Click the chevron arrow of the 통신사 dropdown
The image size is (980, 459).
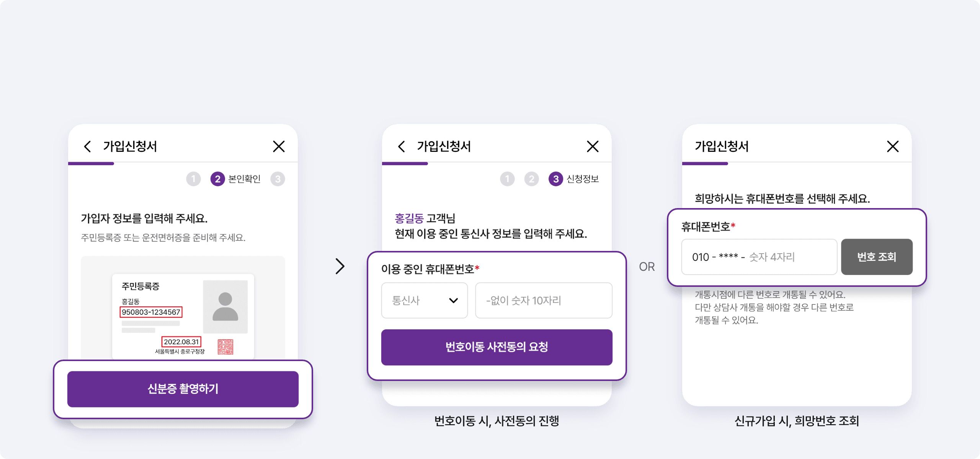point(453,301)
